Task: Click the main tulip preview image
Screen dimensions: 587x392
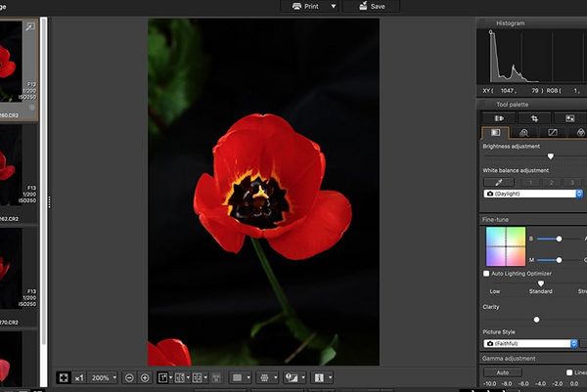Action: click(x=263, y=192)
